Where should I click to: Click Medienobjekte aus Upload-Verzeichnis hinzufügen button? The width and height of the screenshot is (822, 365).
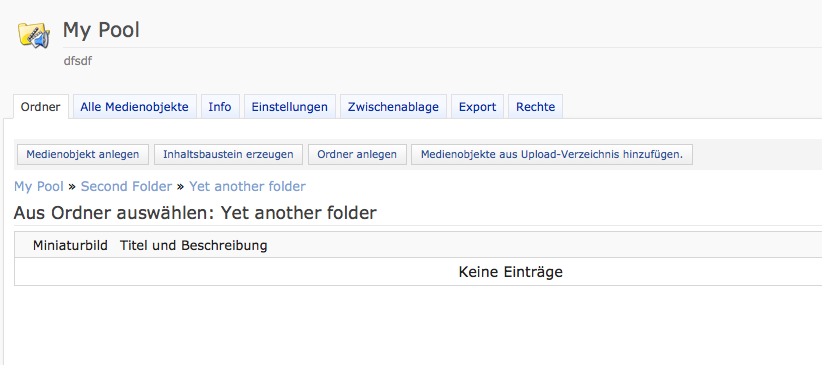(x=551, y=155)
